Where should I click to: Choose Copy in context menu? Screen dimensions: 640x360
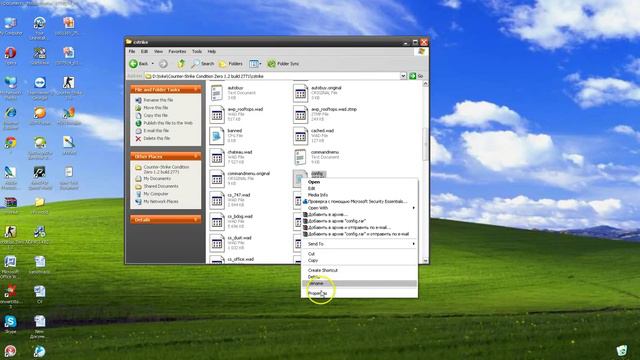(360, 260)
